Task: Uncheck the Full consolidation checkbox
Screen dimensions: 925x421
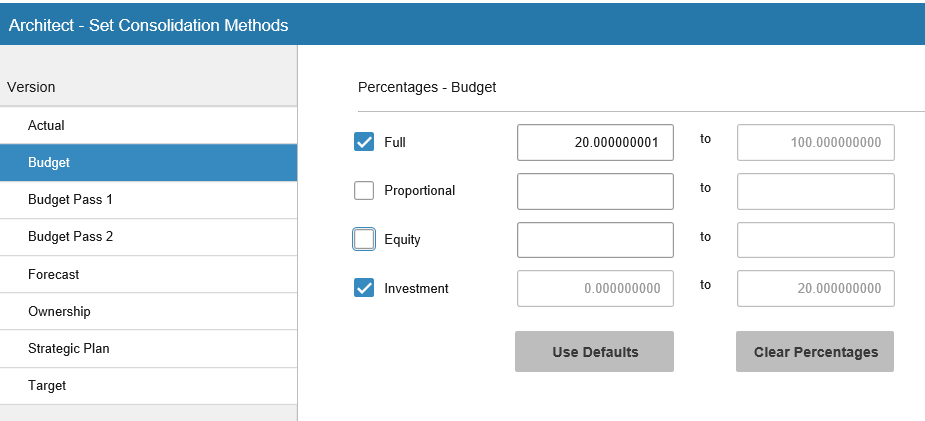Action: 364,142
